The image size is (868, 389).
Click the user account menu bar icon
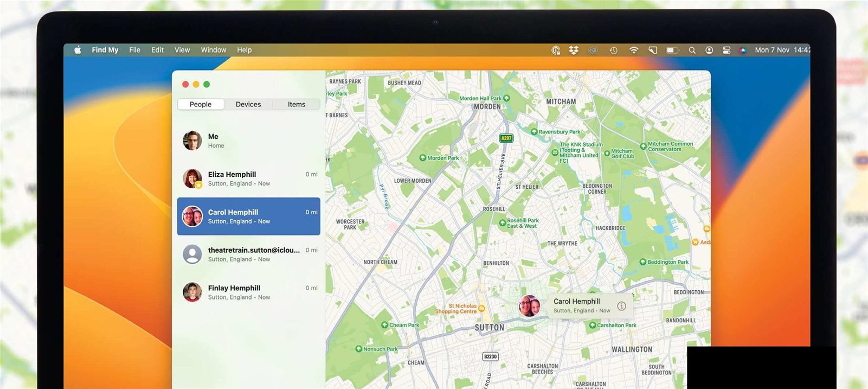(709, 50)
